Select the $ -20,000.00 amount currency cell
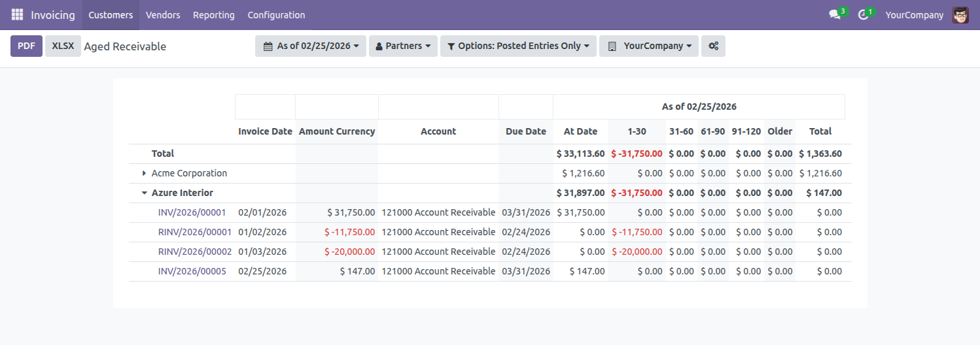This screenshot has height=345, width=980. (x=349, y=252)
